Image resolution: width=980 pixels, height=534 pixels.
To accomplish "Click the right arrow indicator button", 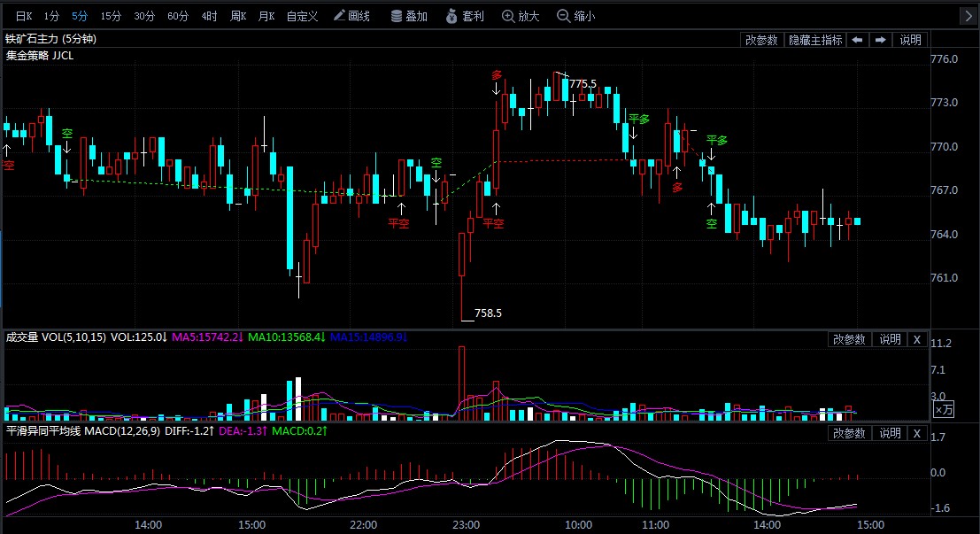I will tap(880, 40).
